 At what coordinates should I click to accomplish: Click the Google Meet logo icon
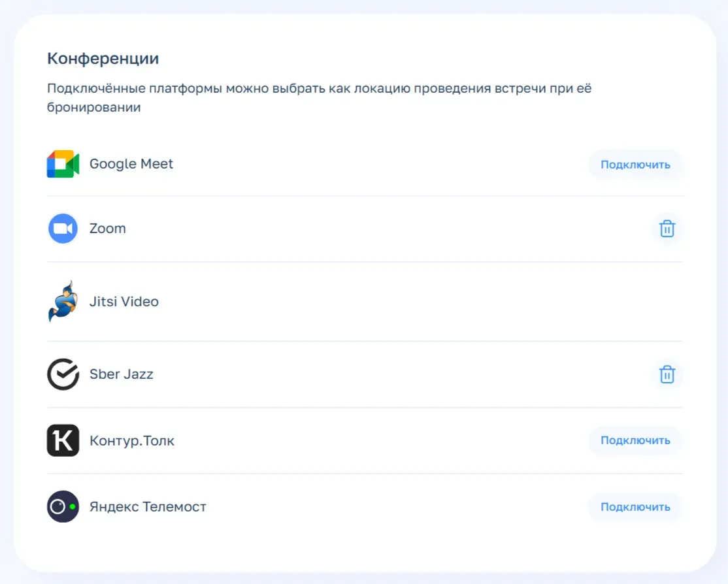pyautogui.click(x=63, y=164)
